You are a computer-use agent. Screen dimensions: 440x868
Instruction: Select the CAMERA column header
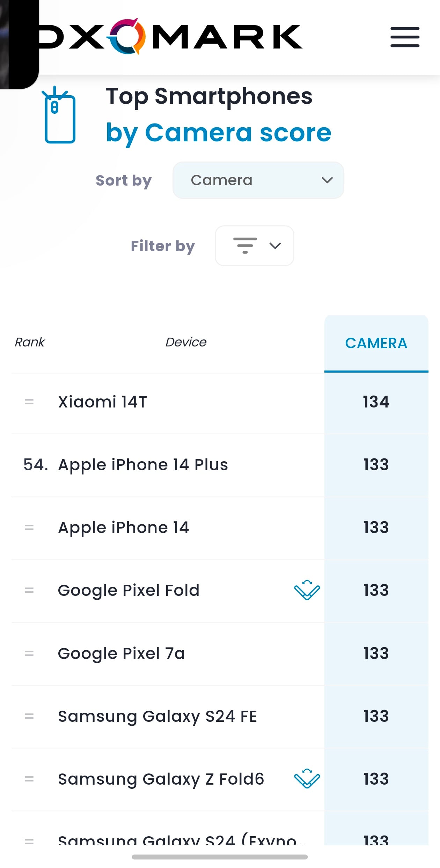coord(376,343)
